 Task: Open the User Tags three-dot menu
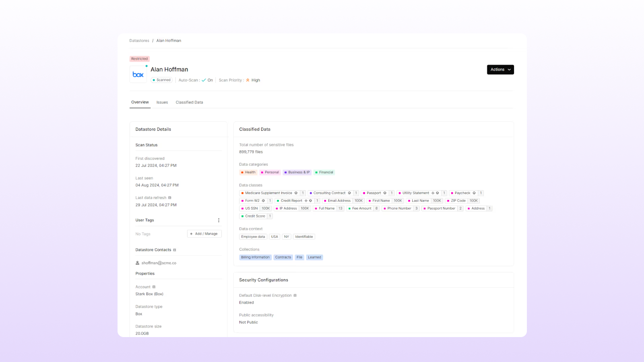point(219,220)
